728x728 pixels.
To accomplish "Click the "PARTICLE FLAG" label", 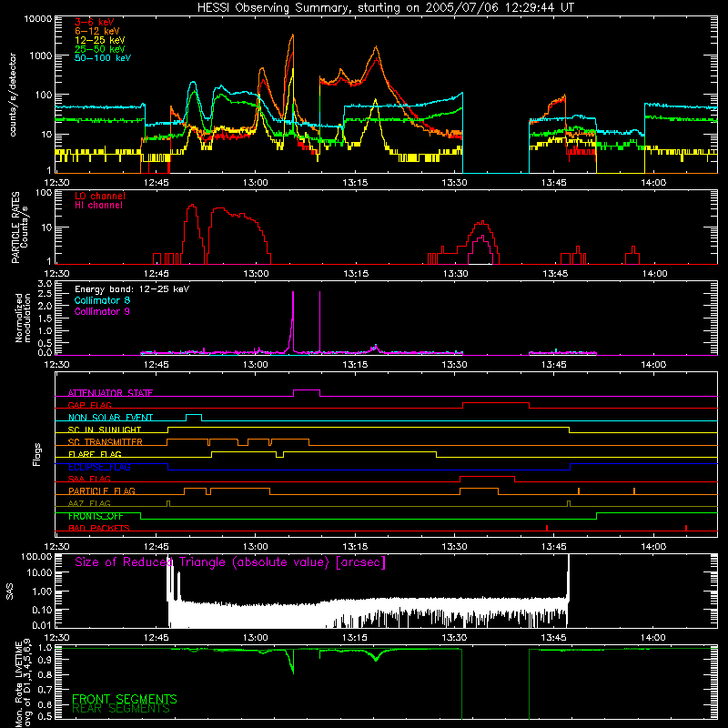I will pos(102,491).
